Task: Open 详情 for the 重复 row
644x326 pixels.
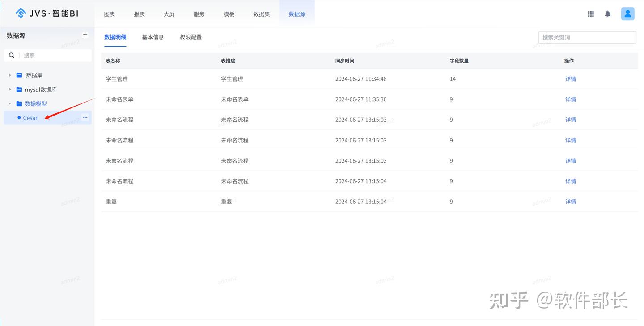Action: click(571, 202)
